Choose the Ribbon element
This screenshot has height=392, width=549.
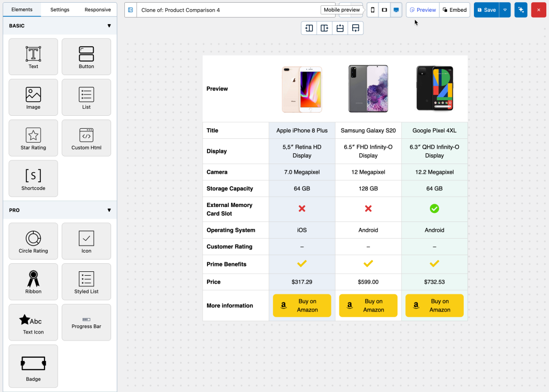[33, 282]
